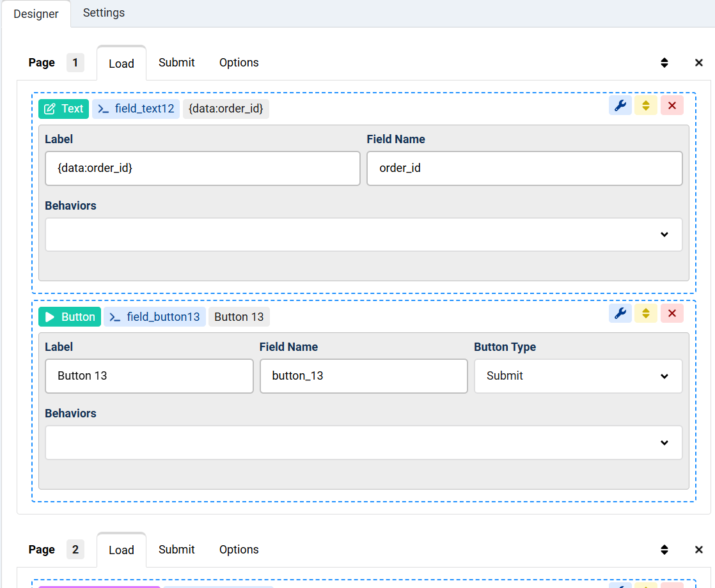Open the Button Type dropdown showing Submit

tap(577, 376)
